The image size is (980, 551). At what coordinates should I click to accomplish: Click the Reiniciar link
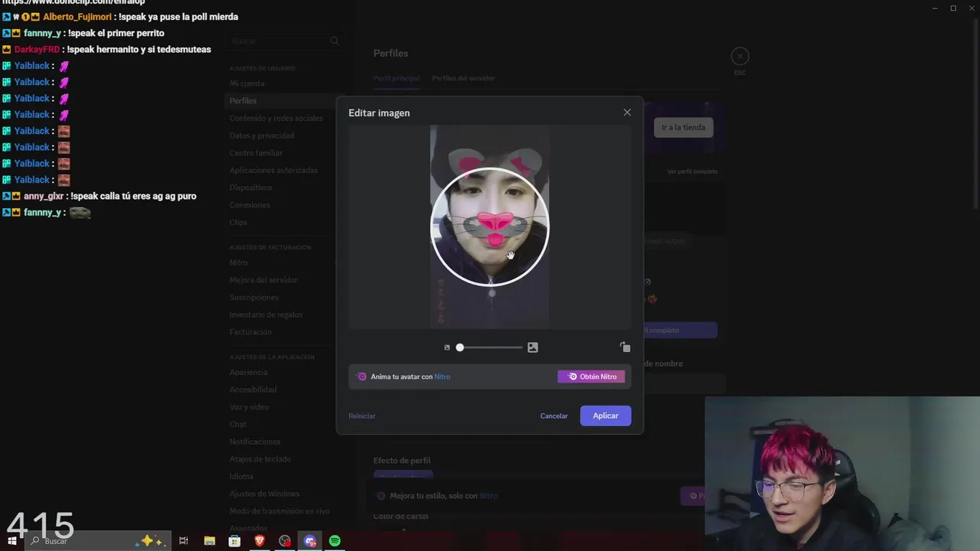click(x=362, y=416)
